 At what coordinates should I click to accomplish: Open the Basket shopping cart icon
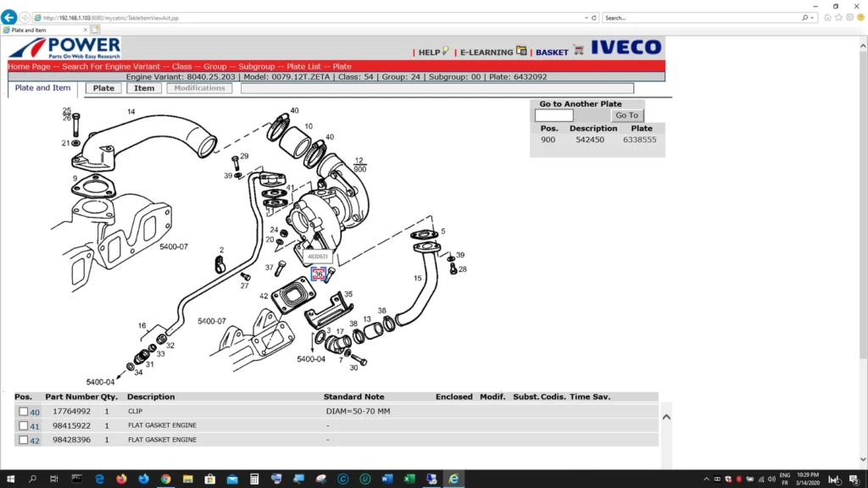tap(580, 51)
